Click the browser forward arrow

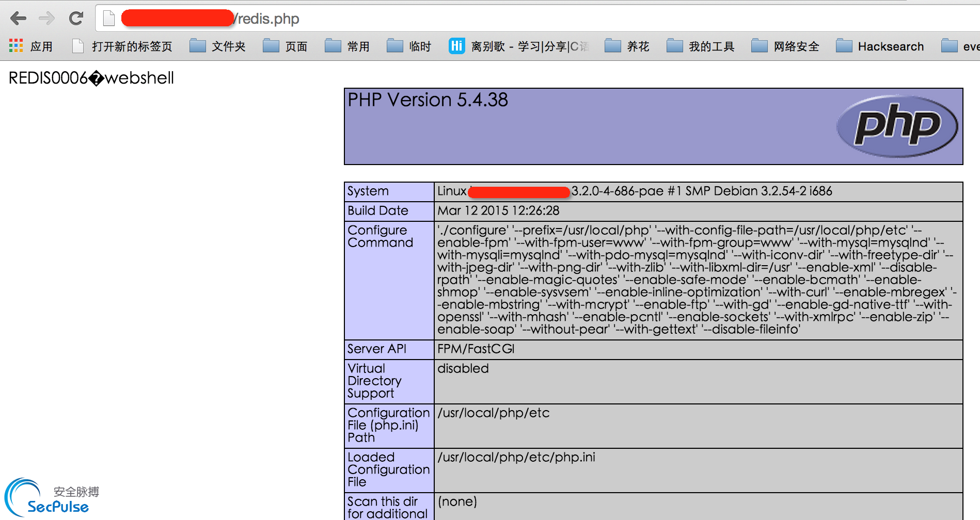point(46,19)
